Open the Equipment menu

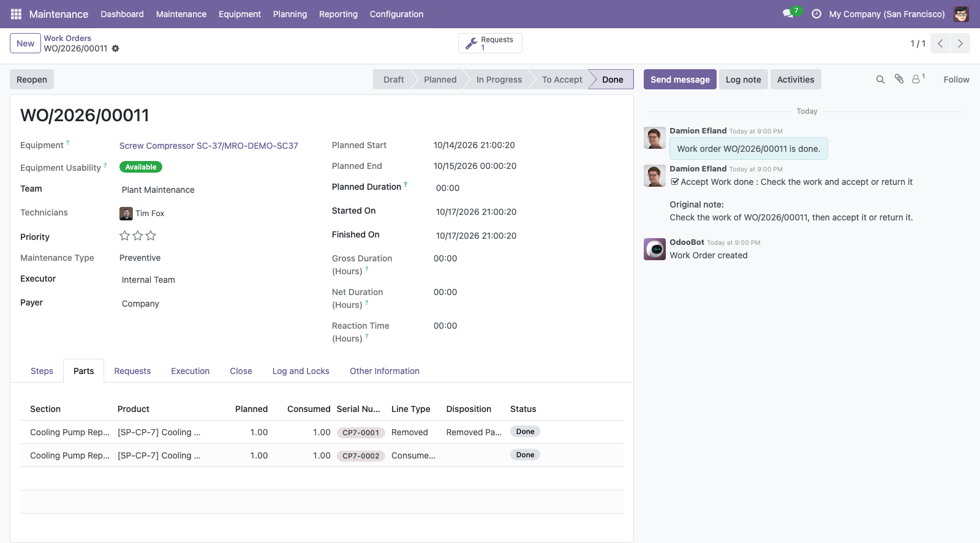(239, 14)
